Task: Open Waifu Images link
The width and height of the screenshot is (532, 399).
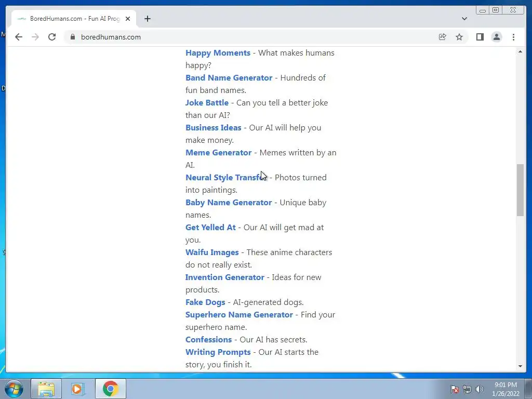Action: click(x=212, y=252)
